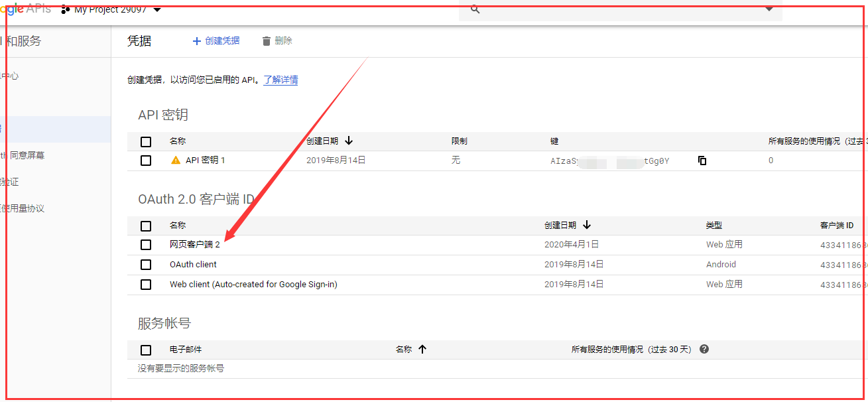Click the 创建日期 sort arrow
Screen dimensions: 868x402
click(x=349, y=140)
